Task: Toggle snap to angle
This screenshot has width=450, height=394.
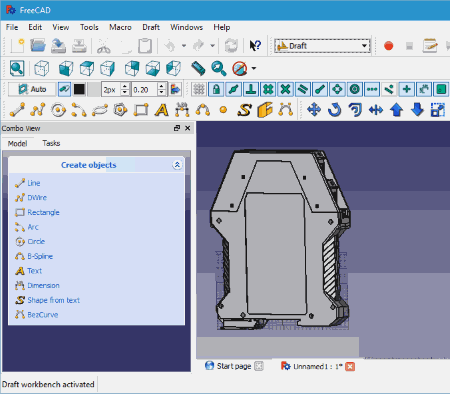Action: pos(337,89)
